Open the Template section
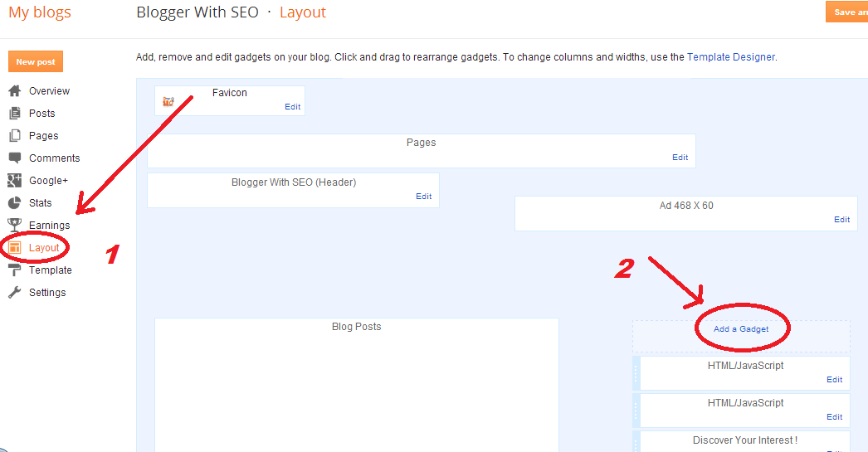This screenshot has height=452, width=868. click(x=51, y=270)
